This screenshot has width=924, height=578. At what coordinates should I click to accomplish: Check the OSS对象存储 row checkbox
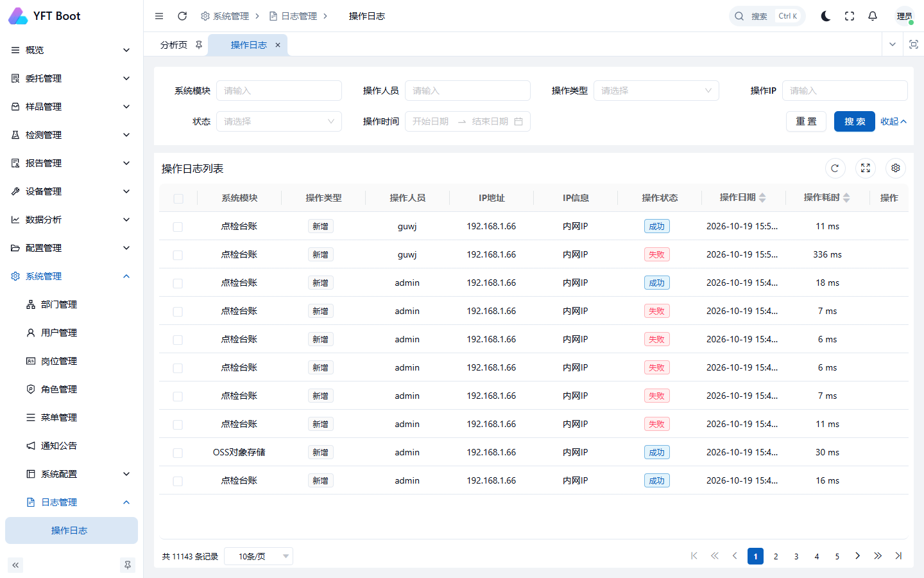[x=178, y=453]
